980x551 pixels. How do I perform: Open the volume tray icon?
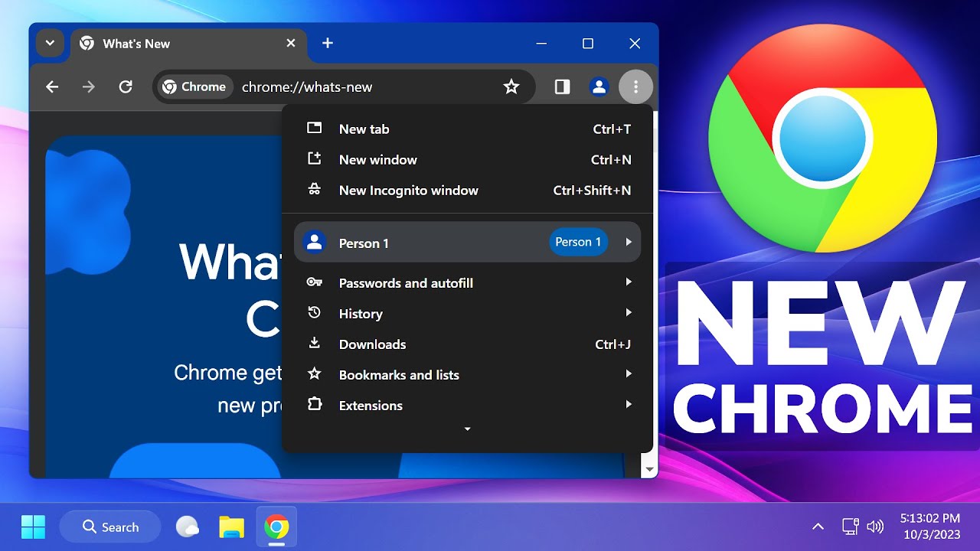pyautogui.click(x=874, y=527)
